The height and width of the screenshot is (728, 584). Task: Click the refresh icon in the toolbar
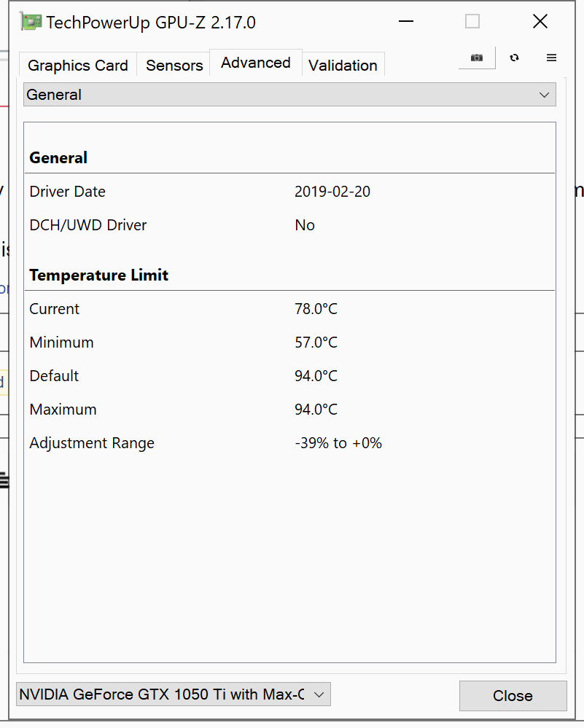tap(515, 58)
